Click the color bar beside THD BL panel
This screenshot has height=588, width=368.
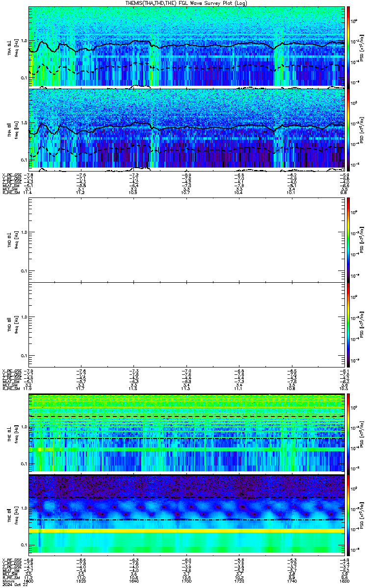(x=348, y=240)
